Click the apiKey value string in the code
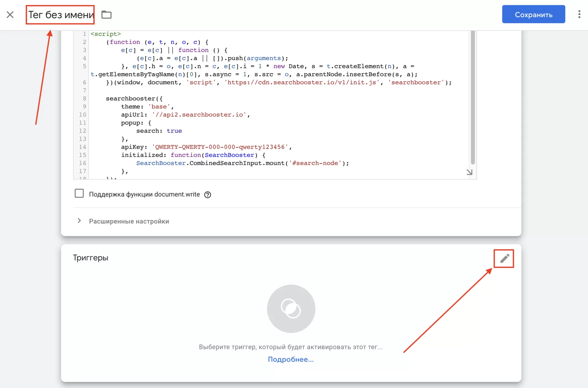This screenshot has height=388, width=588. click(220, 147)
